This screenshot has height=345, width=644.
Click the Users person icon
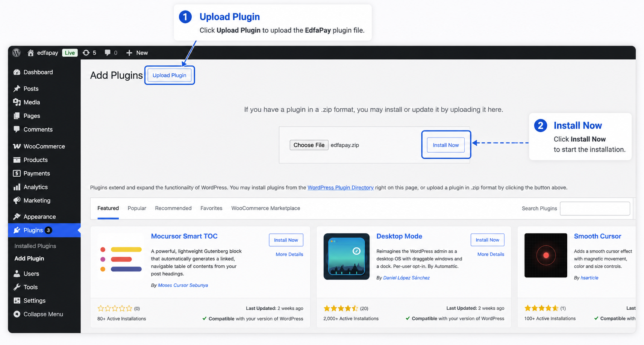pos(17,274)
